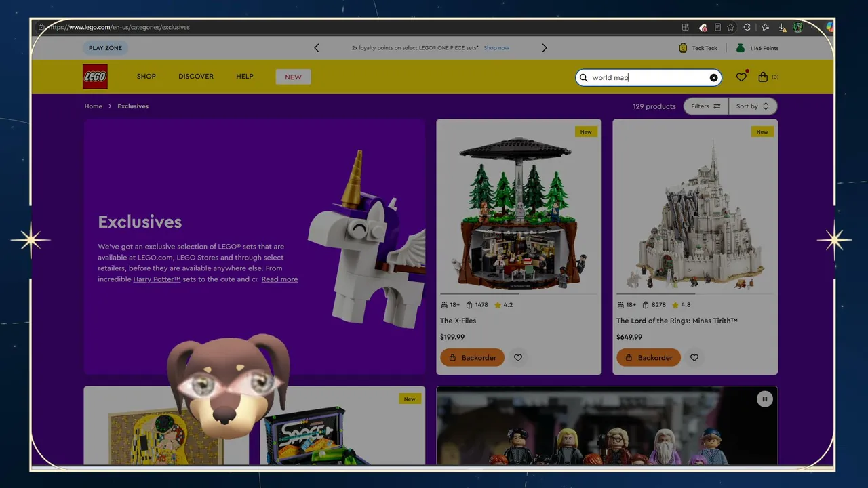The image size is (868, 488).
Task: Open the reader view icon in address bar
Action: tap(717, 28)
